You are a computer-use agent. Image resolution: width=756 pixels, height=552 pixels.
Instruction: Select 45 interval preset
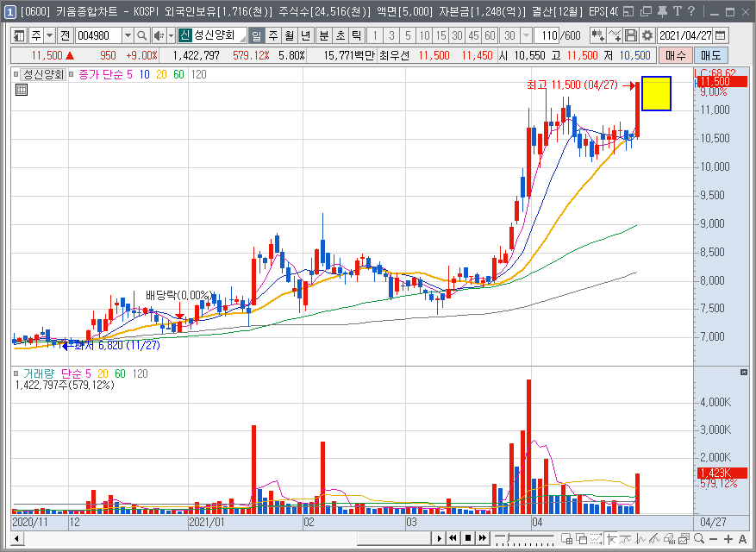pyautogui.click(x=473, y=35)
